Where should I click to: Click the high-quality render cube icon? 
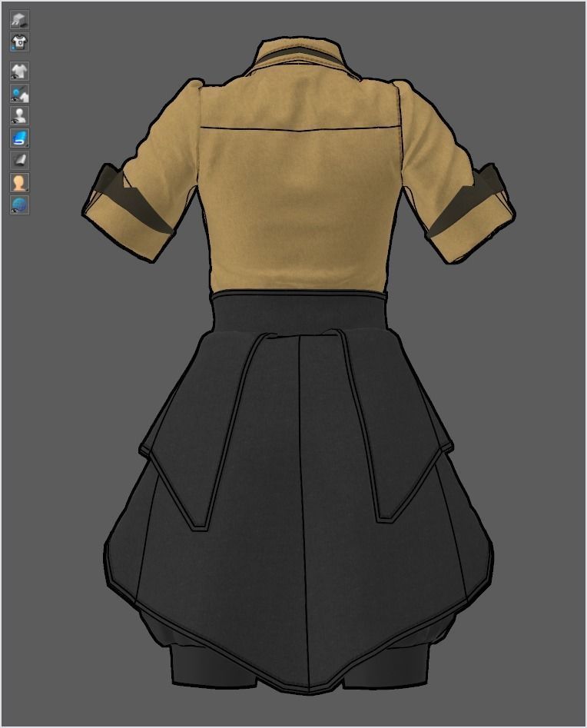point(19,20)
